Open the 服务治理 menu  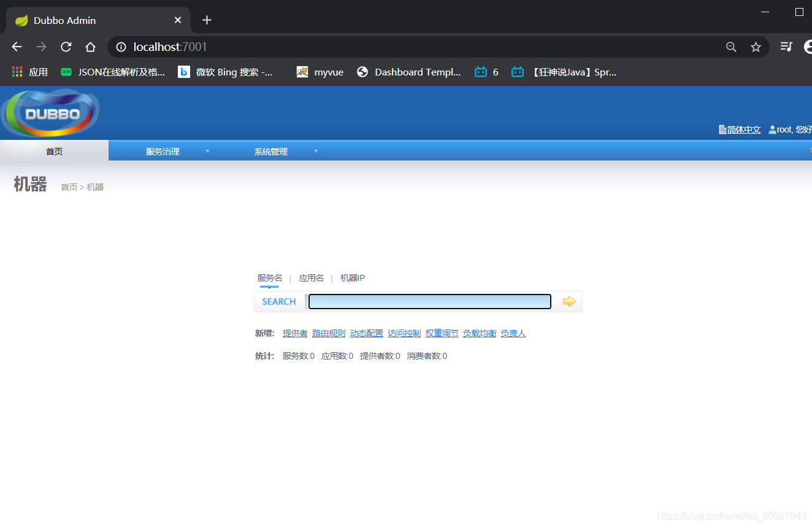point(163,151)
